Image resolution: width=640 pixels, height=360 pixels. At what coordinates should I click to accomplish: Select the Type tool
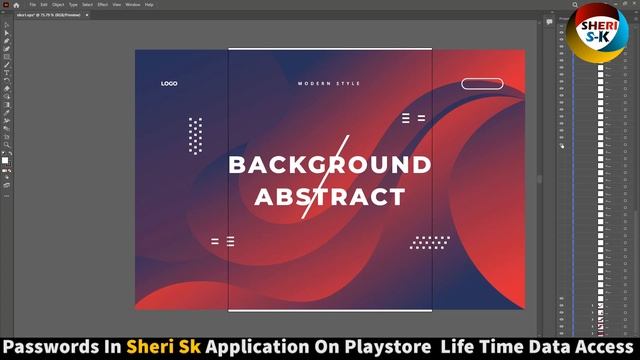click(6, 73)
